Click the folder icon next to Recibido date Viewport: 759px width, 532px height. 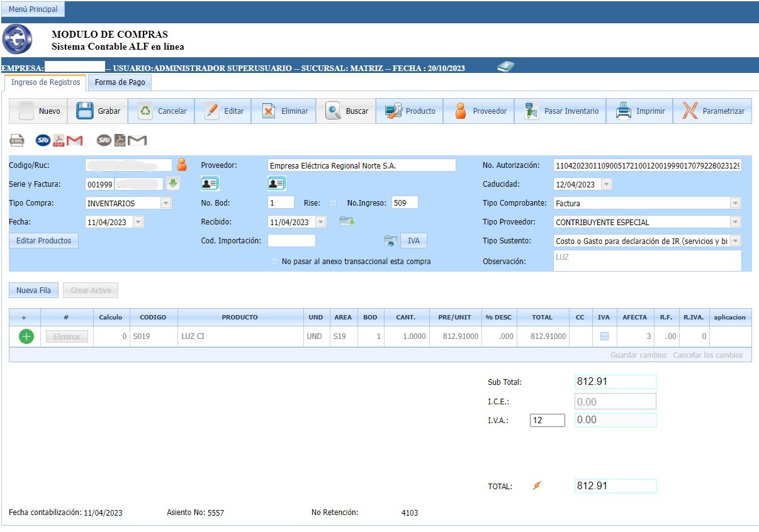(x=347, y=221)
